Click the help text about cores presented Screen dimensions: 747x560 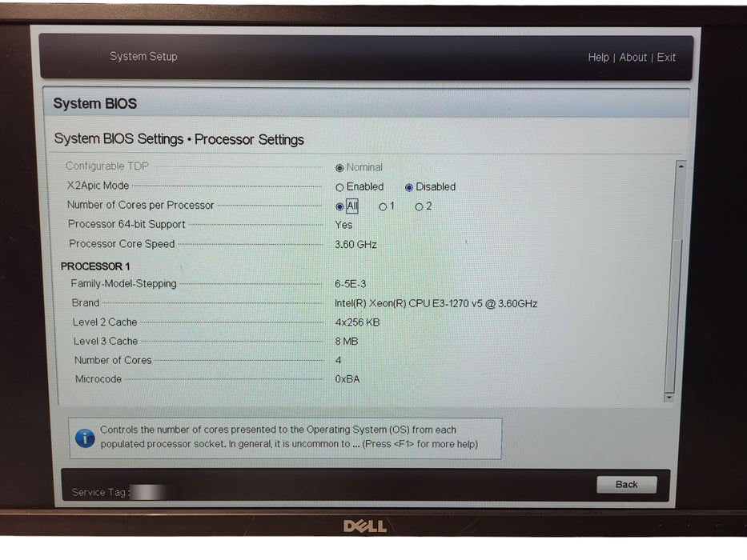289,437
